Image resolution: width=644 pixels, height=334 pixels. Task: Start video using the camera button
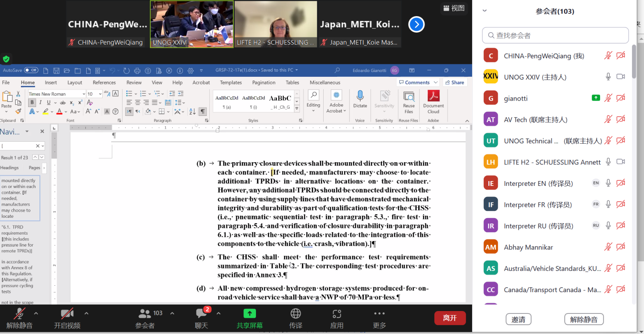tap(67, 314)
